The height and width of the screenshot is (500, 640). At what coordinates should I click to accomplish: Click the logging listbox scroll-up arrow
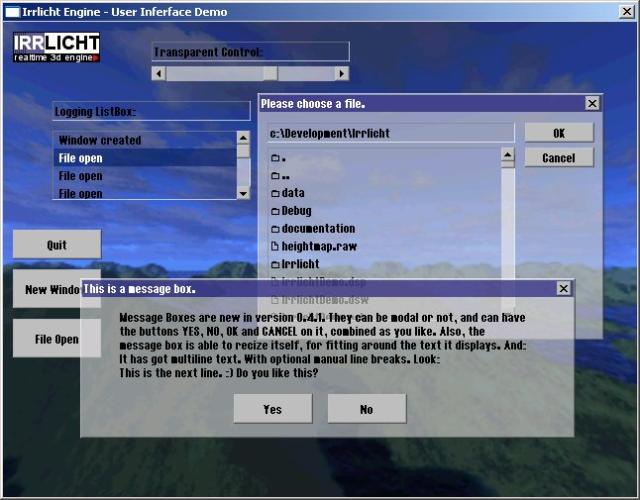[243, 138]
